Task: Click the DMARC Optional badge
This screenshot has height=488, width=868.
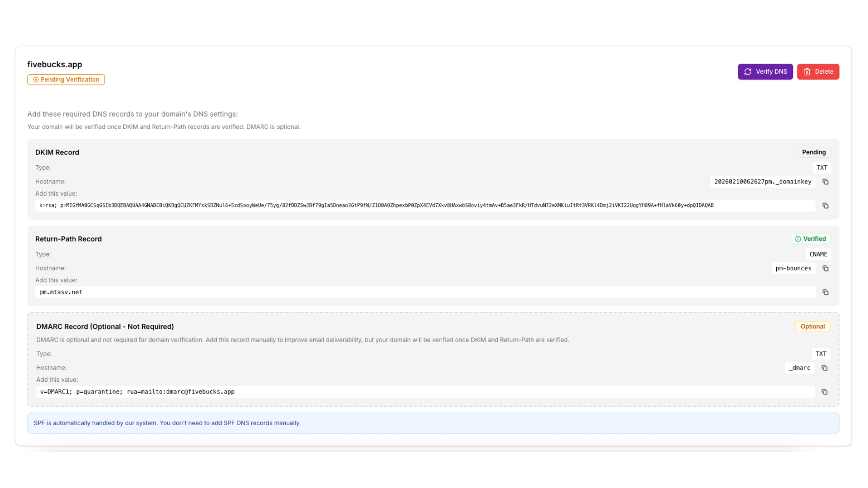Action: click(812, 327)
